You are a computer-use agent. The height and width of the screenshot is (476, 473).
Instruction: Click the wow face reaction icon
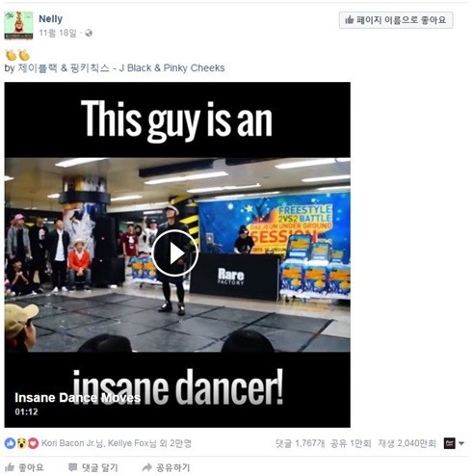tap(21, 443)
